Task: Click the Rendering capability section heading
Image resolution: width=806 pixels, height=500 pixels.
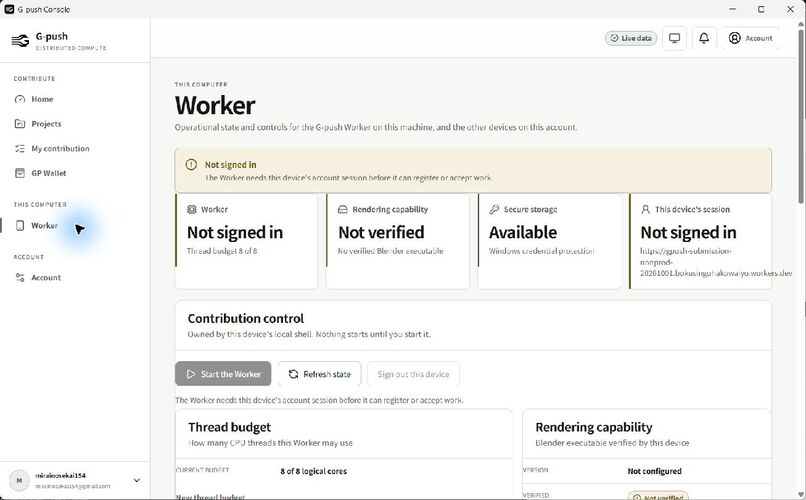Action: (x=594, y=427)
